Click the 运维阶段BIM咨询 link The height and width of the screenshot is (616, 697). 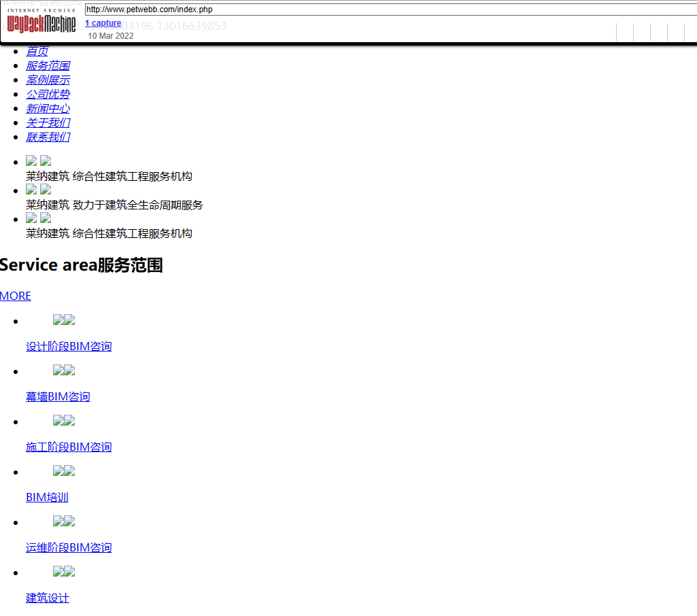69,547
